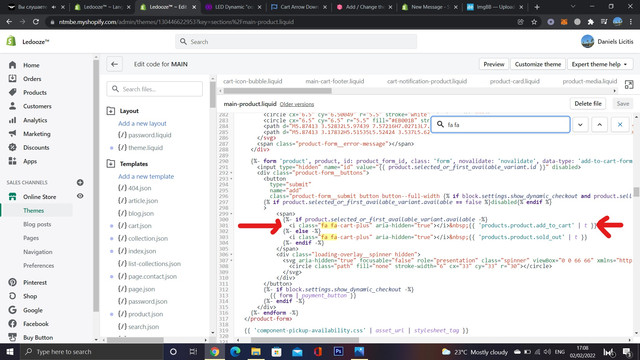Click the Delete file button
640x360 pixels.
click(x=588, y=104)
